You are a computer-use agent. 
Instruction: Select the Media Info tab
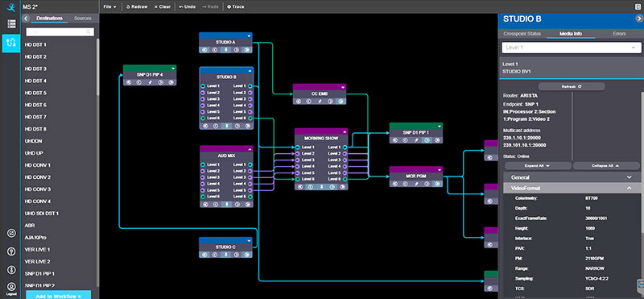(571, 34)
